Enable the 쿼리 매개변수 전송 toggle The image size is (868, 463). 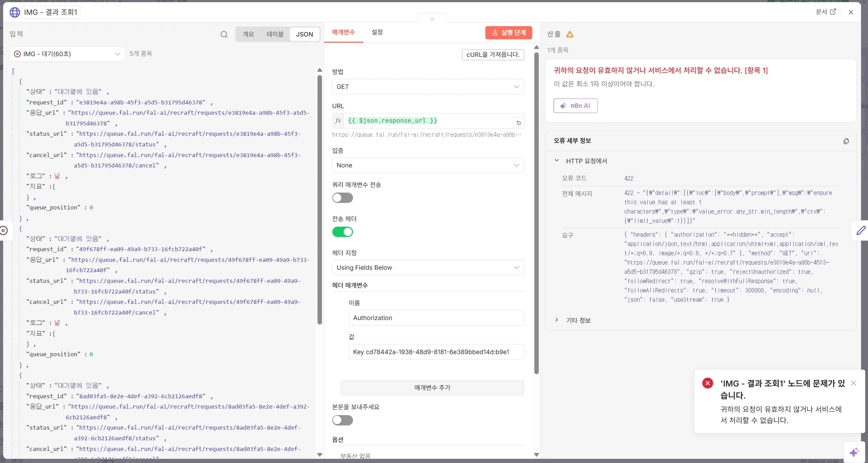coord(342,197)
